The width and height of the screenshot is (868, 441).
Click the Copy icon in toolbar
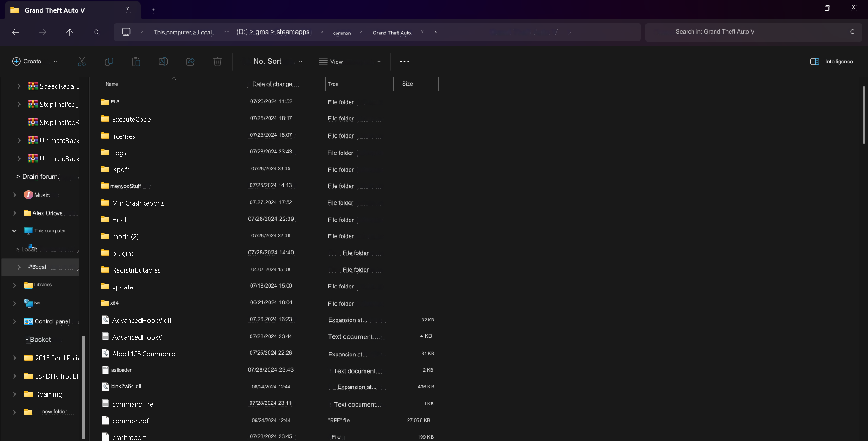tap(109, 62)
